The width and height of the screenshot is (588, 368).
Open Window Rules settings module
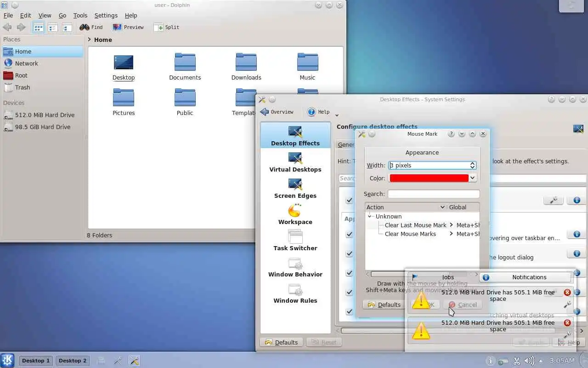click(x=295, y=293)
